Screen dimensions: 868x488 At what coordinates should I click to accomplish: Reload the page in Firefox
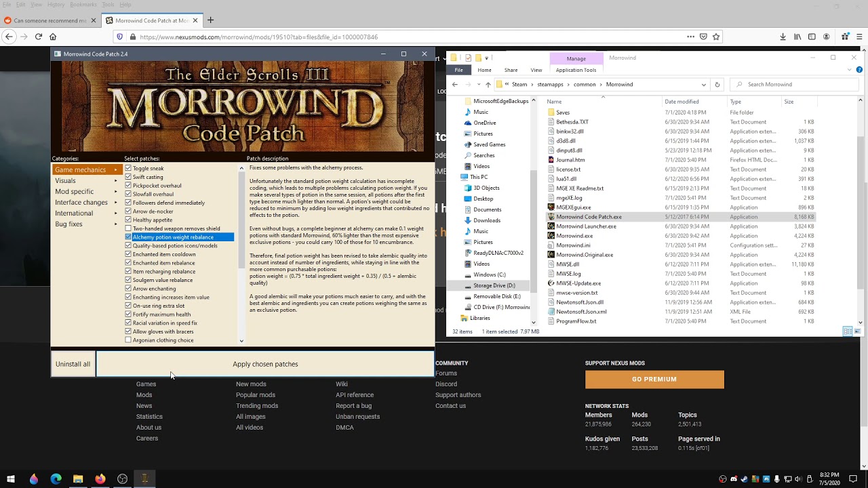coord(39,37)
